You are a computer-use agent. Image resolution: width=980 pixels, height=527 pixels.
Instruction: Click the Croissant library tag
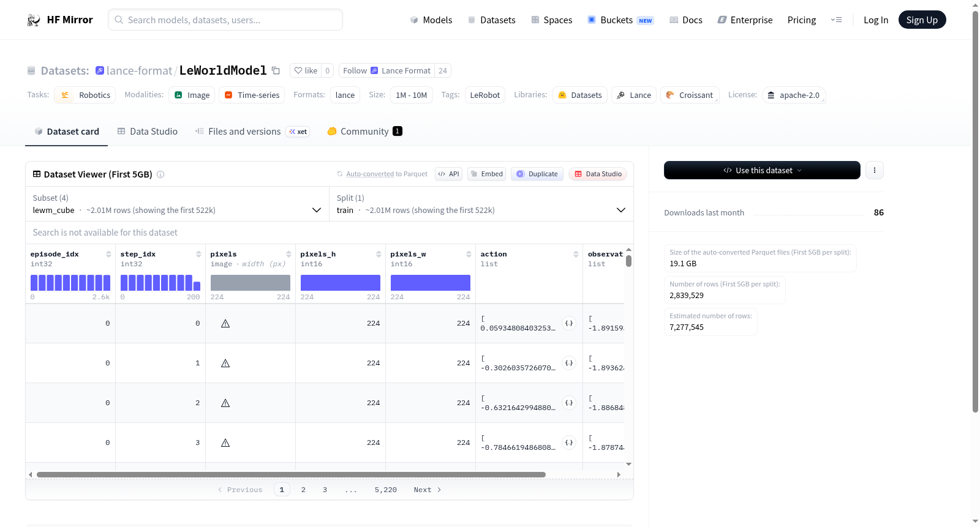point(690,95)
